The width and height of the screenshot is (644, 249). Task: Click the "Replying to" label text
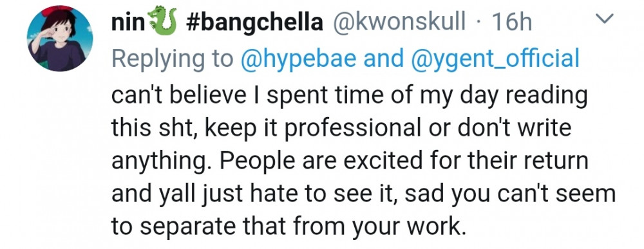[x=173, y=59]
